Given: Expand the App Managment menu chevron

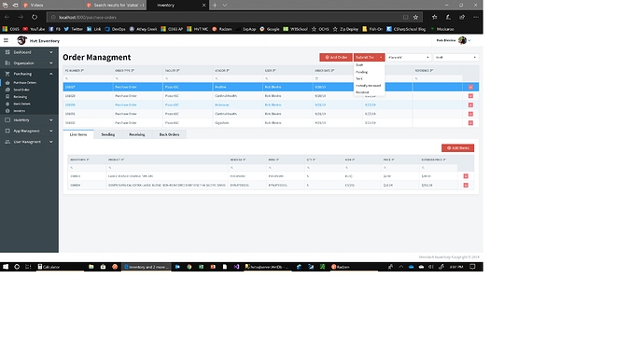Looking at the screenshot, I should coord(51,131).
